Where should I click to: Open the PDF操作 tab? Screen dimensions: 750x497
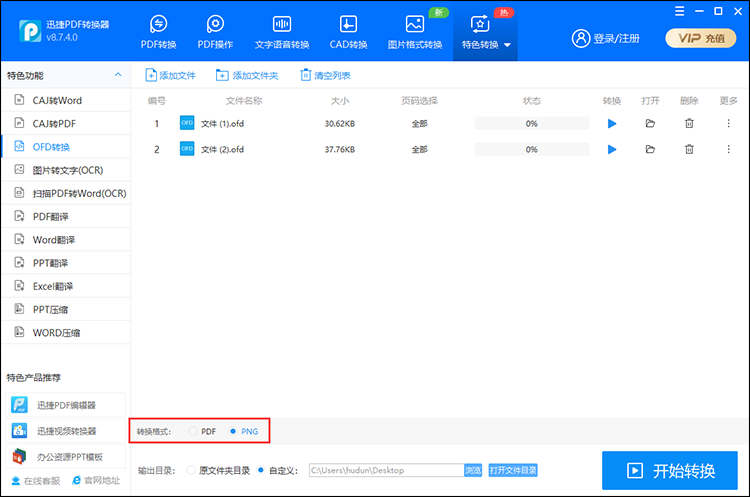(215, 32)
